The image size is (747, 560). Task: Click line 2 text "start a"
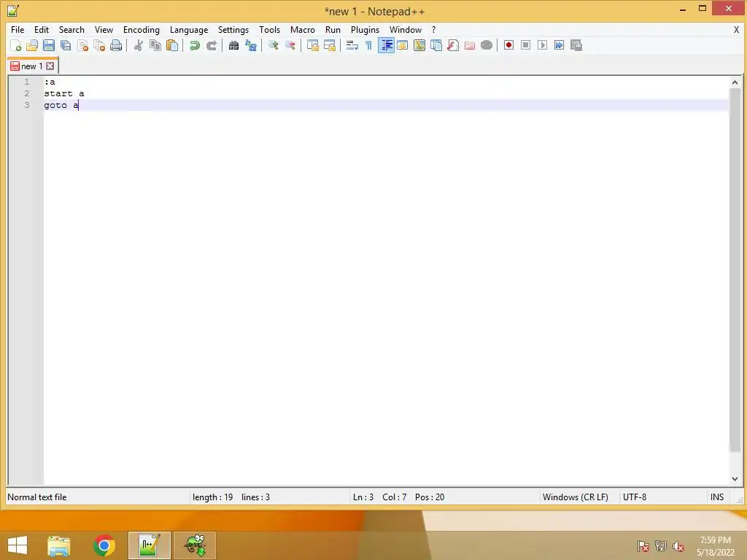point(64,94)
